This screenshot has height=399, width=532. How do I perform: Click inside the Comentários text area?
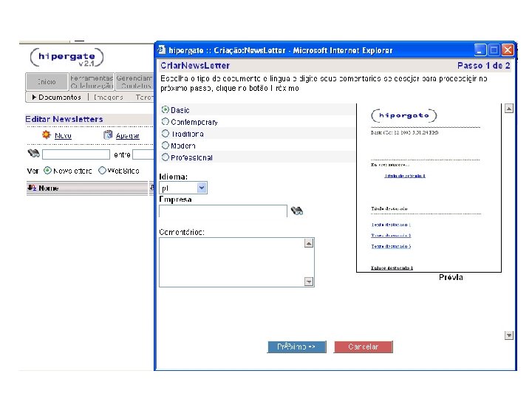point(232,262)
